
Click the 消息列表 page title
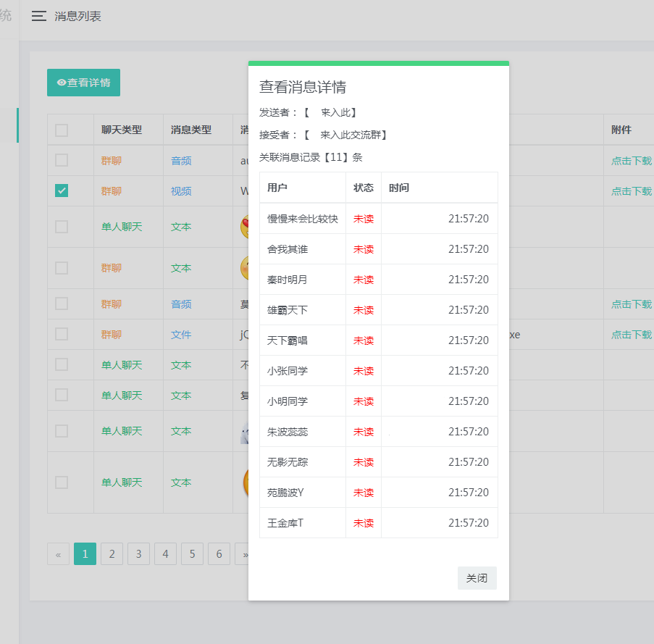click(x=77, y=16)
